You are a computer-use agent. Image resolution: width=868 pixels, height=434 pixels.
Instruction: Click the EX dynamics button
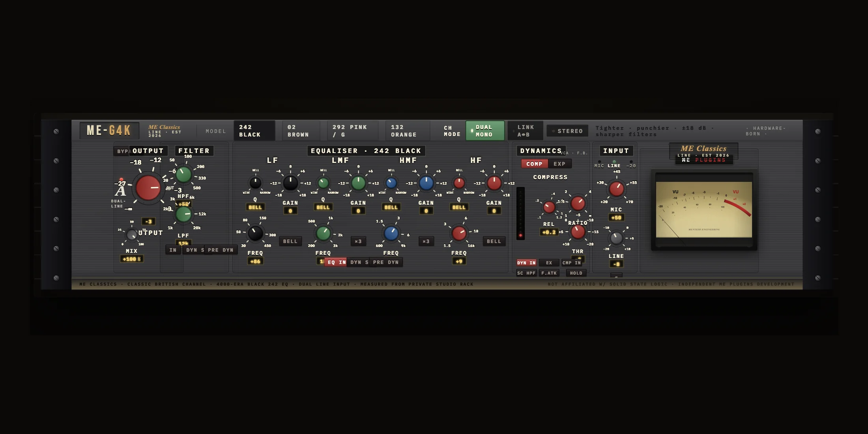[x=549, y=263]
